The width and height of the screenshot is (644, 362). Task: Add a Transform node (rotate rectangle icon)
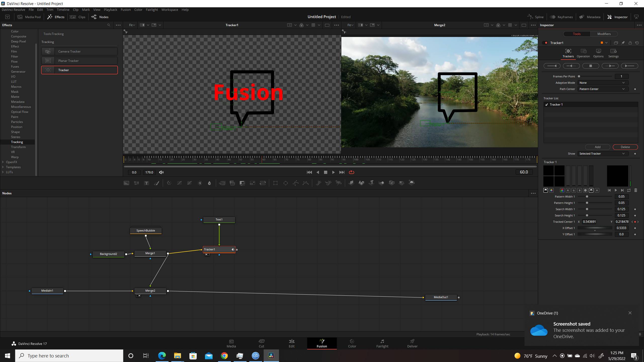click(263, 183)
